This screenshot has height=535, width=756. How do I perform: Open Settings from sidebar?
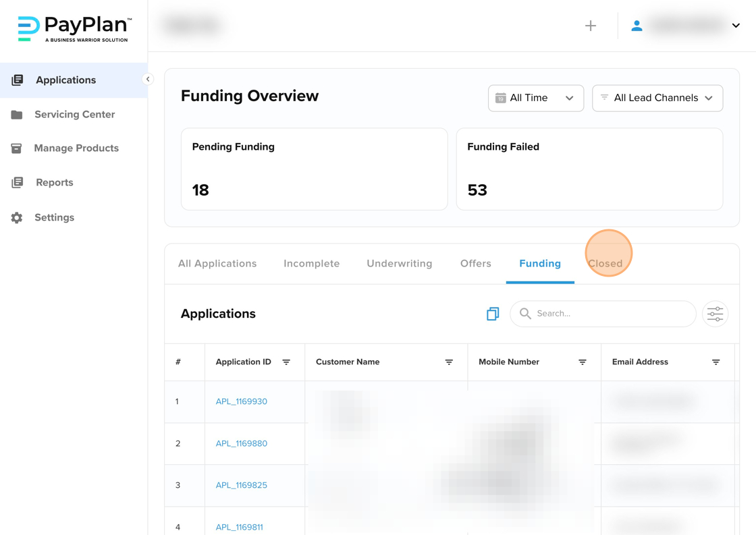point(55,217)
